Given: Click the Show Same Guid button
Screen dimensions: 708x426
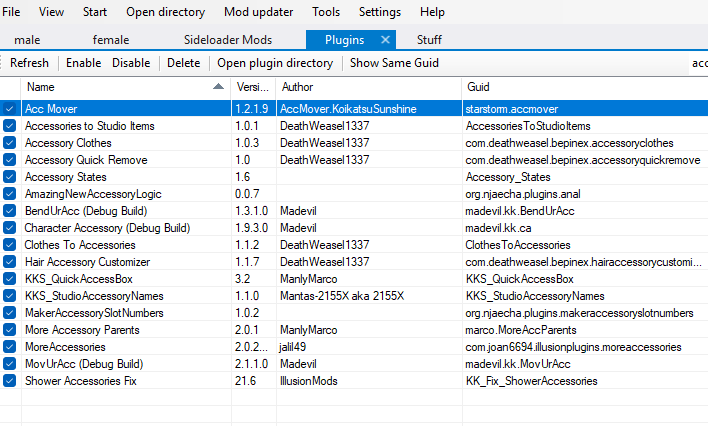Looking at the screenshot, I should tap(394, 63).
